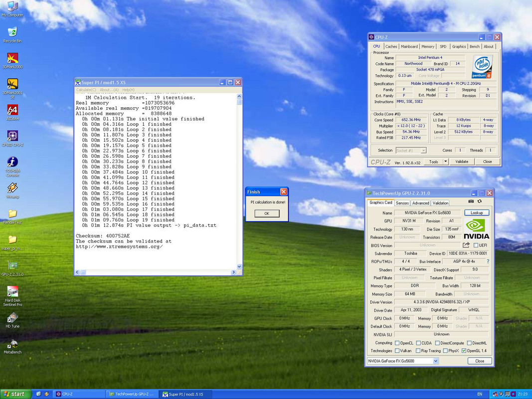Toggle the CUDA checkbox

coord(418,343)
